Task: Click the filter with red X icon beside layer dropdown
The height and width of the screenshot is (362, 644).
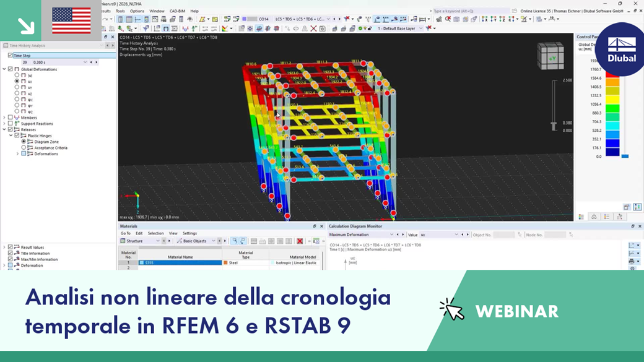Action: click(x=429, y=28)
